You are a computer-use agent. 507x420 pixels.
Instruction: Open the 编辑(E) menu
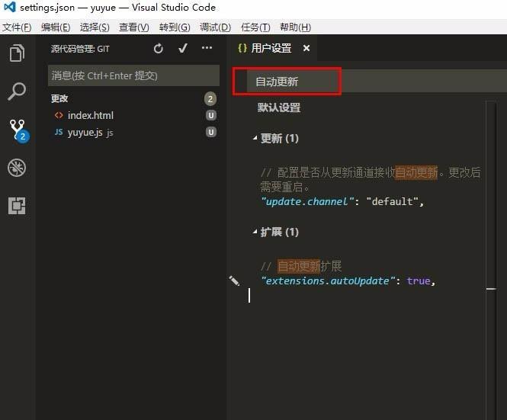tap(56, 27)
